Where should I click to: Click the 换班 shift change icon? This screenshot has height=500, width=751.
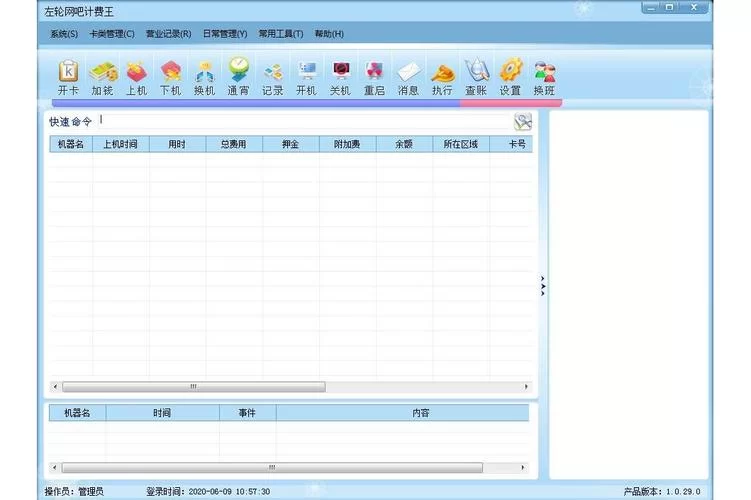point(544,77)
